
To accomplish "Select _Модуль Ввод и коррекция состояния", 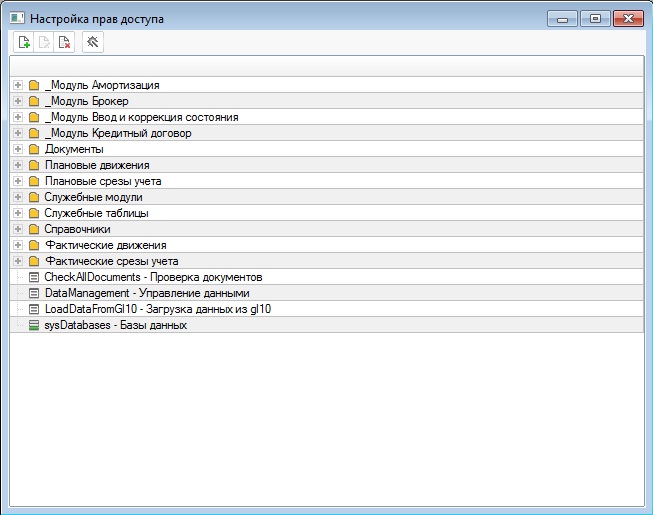I will click(141, 117).
